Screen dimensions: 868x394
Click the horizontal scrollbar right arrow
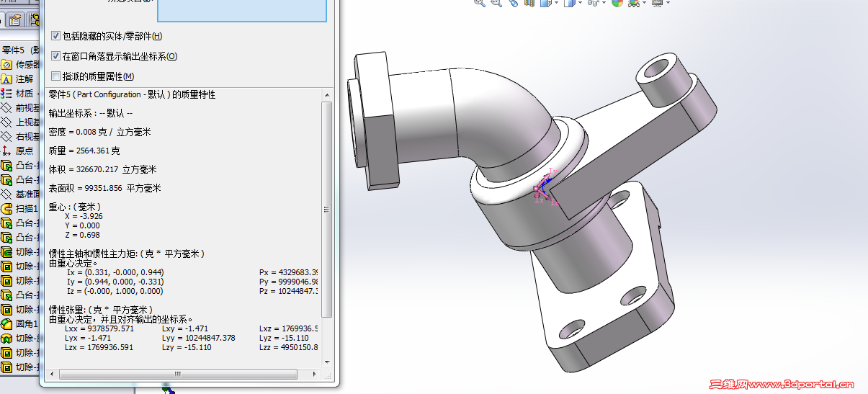[x=315, y=374]
